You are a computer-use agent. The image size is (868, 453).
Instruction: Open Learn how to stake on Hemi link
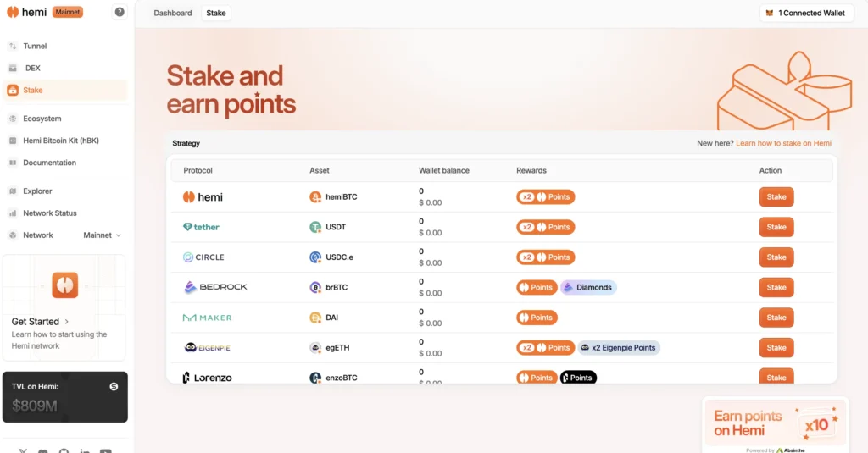783,143
